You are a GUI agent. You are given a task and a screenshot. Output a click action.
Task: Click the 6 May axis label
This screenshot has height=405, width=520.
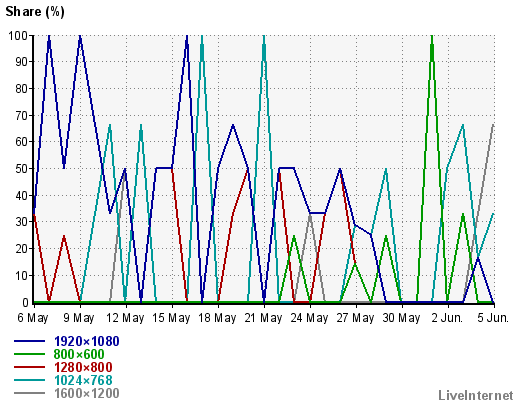pyautogui.click(x=33, y=318)
